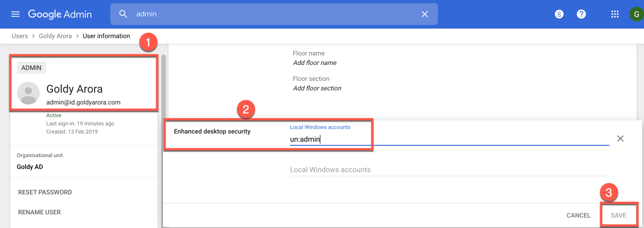Open the Google apps grid launcher

click(615, 14)
